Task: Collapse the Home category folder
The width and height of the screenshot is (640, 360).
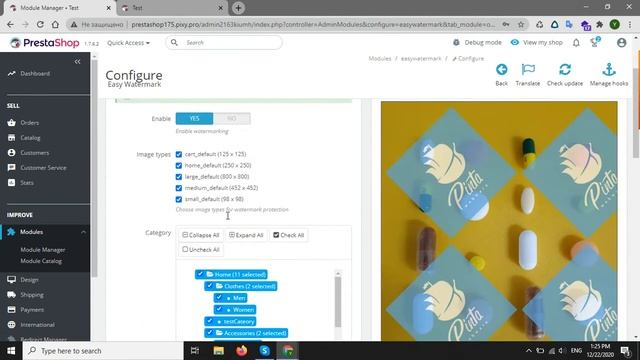Action: tap(210, 274)
